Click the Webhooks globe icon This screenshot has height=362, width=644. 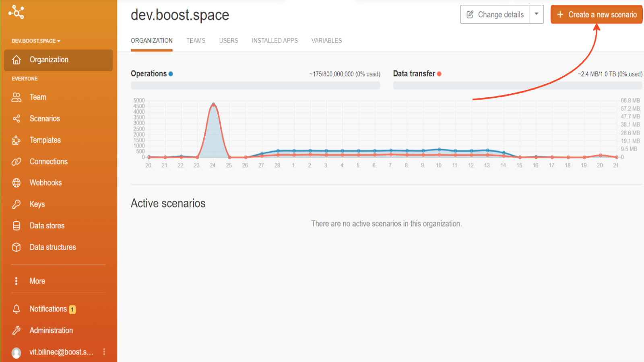(x=16, y=183)
